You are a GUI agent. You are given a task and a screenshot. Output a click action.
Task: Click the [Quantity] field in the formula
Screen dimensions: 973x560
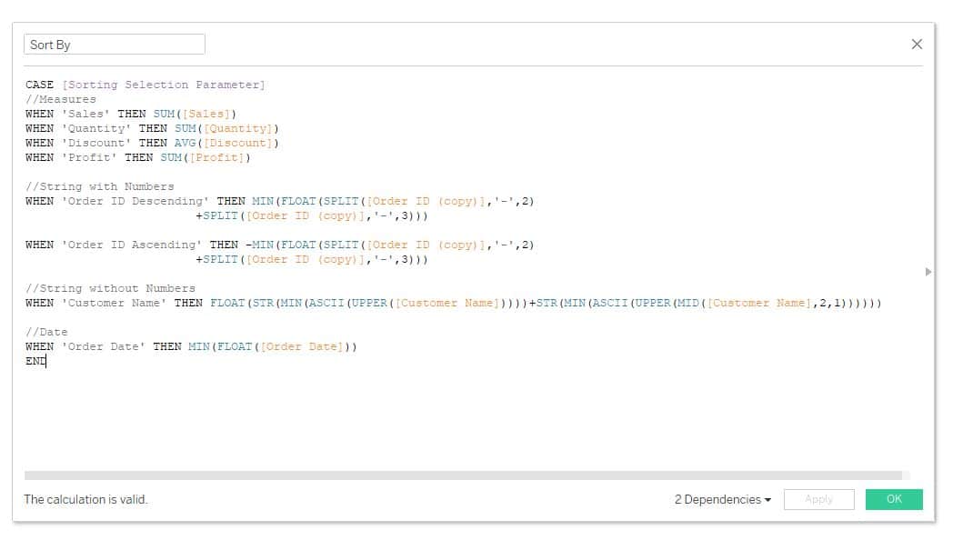237,128
